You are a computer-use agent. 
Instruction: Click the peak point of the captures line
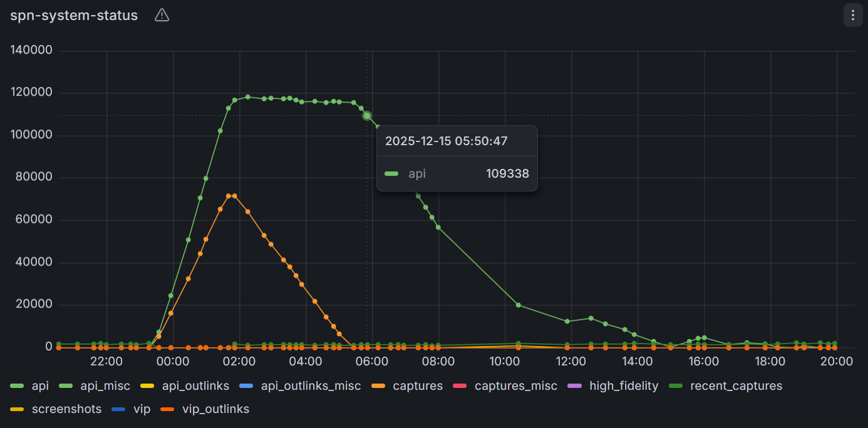click(230, 195)
